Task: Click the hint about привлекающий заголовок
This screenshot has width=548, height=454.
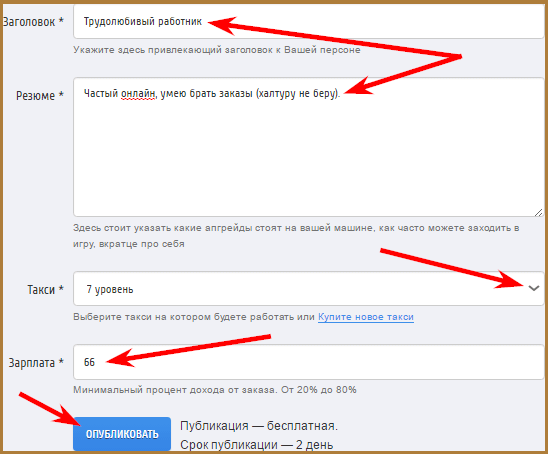Action: pos(217,50)
